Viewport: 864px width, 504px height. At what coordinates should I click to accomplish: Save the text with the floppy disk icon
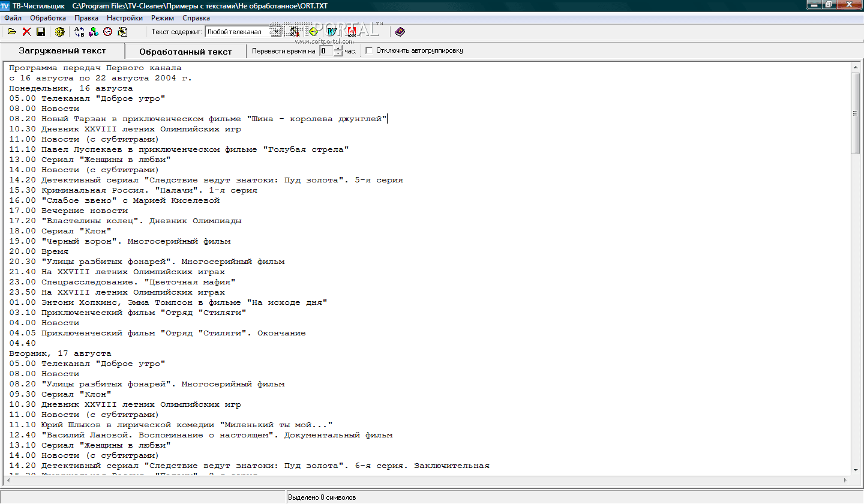pyautogui.click(x=41, y=32)
